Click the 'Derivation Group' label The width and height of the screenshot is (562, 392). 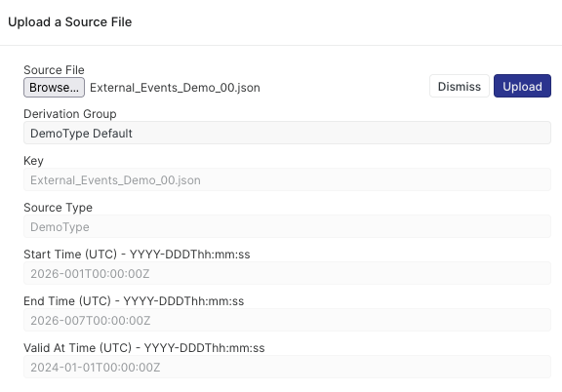(70, 114)
